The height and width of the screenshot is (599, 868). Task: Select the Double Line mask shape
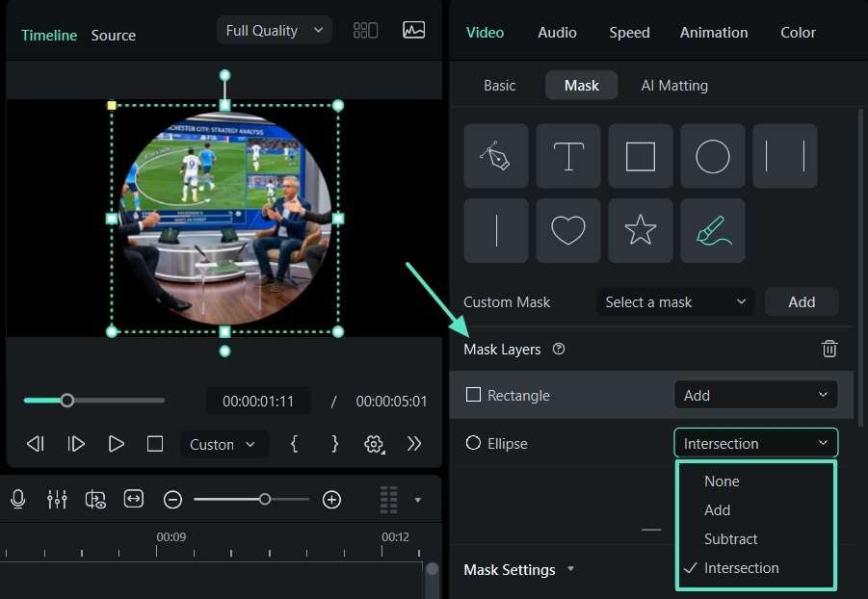click(785, 156)
